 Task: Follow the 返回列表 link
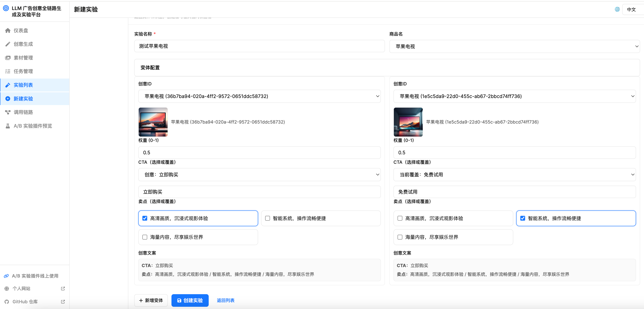coord(226,300)
